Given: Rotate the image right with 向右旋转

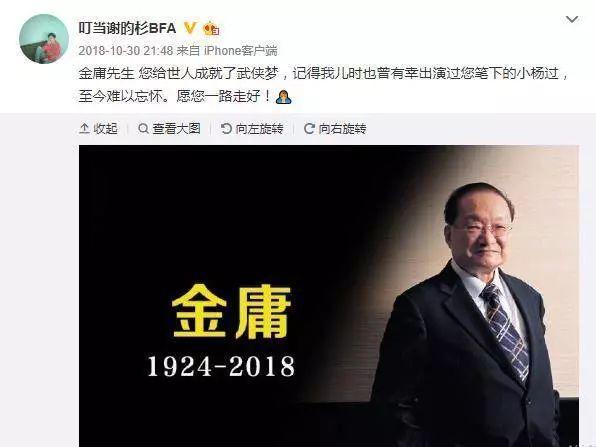Looking at the screenshot, I should [x=335, y=128].
